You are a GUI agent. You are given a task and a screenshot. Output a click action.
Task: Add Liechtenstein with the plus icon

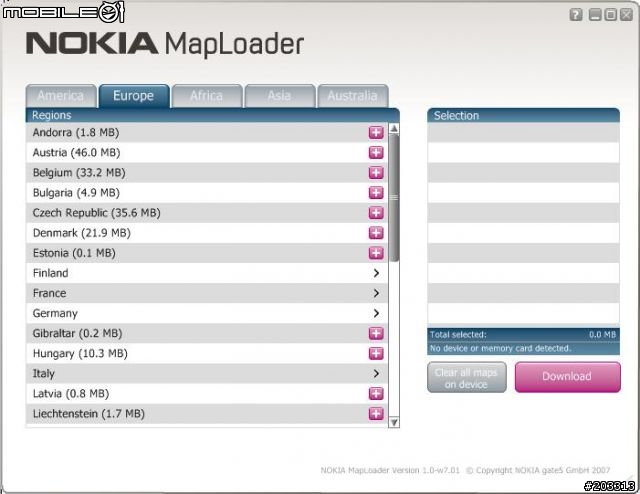[x=376, y=414]
